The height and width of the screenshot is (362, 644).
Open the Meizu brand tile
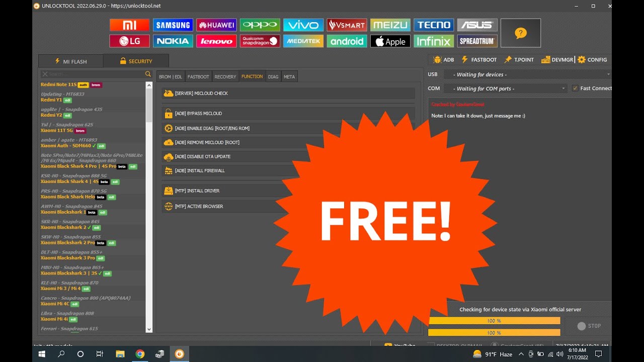390,25
